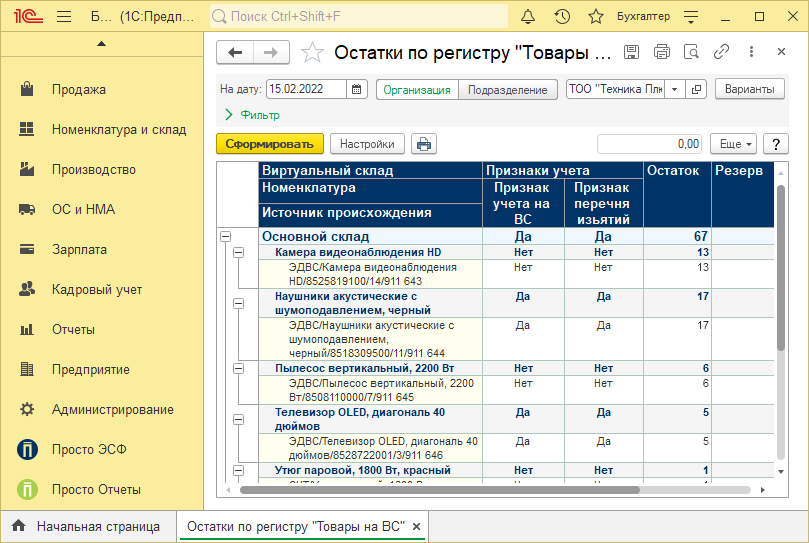
Task: Add report to favorites star
Action: pyautogui.click(x=312, y=53)
